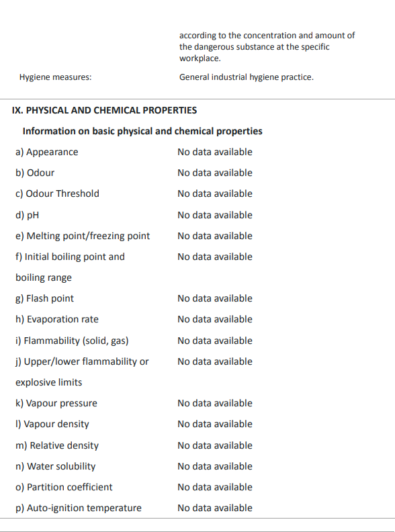Click the 'boiling range' continuation text
Screen dimensions: 395x532
point(44,278)
